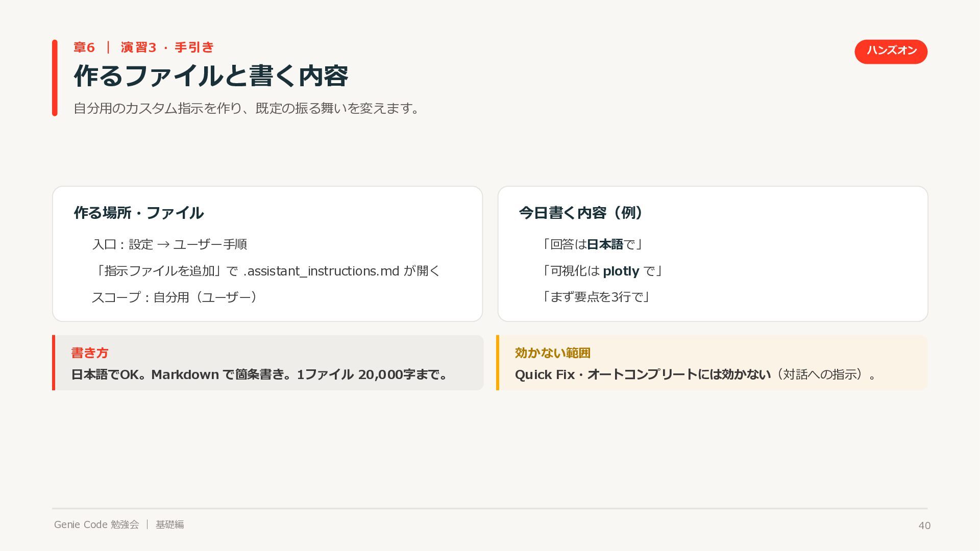This screenshot has height=551, width=980.
Task: Click the 今日書く内容（例） card heading
Action: [x=581, y=213]
